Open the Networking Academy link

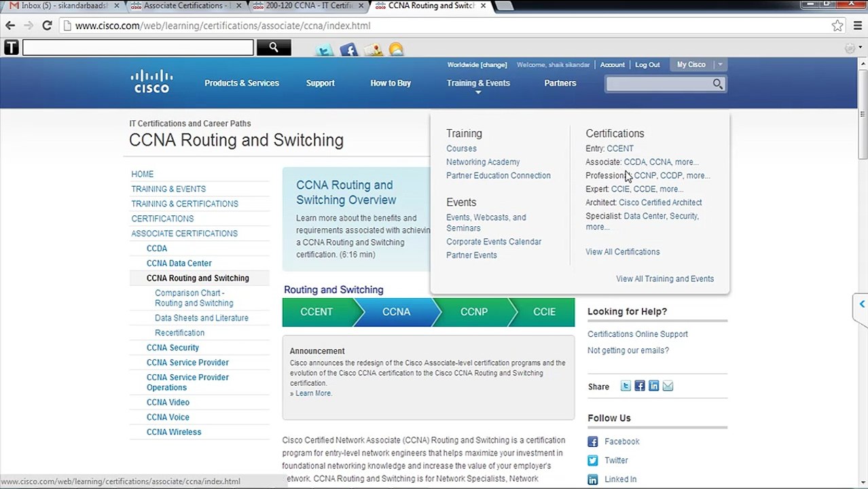483,162
